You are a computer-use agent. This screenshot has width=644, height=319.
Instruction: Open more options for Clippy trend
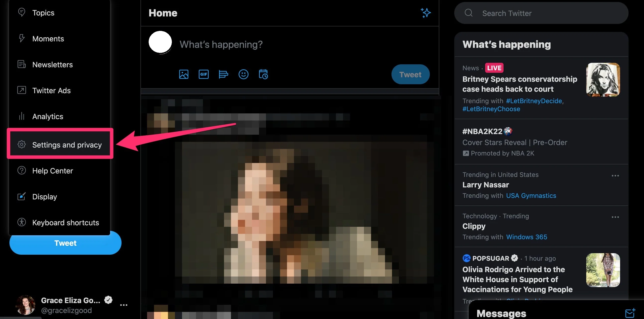coord(615,217)
